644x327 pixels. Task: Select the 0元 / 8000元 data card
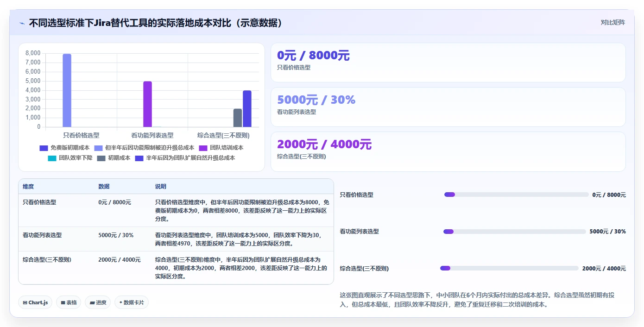click(x=448, y=63)
